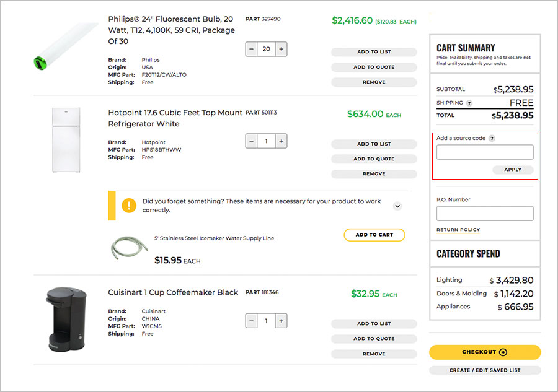The width and height of the screenshot is (558, 392).
Task: Click the yellow exclamation warning icon
Action: 129,205
